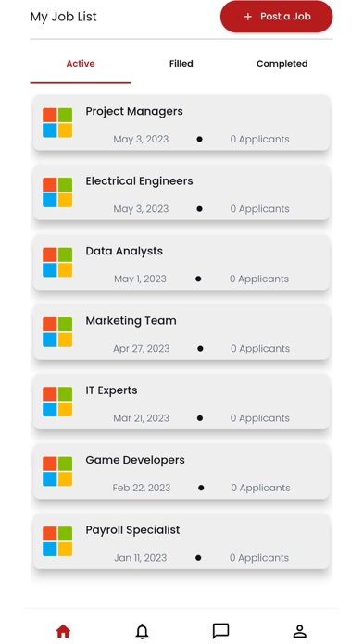Click the Post a Job button
The image size is (363, 644).
[x=276, y=17]
